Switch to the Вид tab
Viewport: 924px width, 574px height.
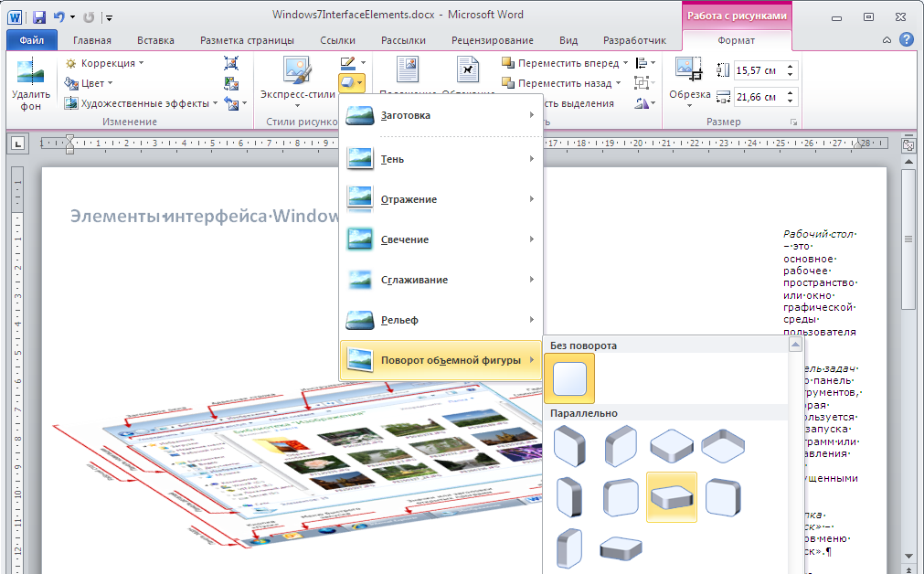[x=568, y=40]
